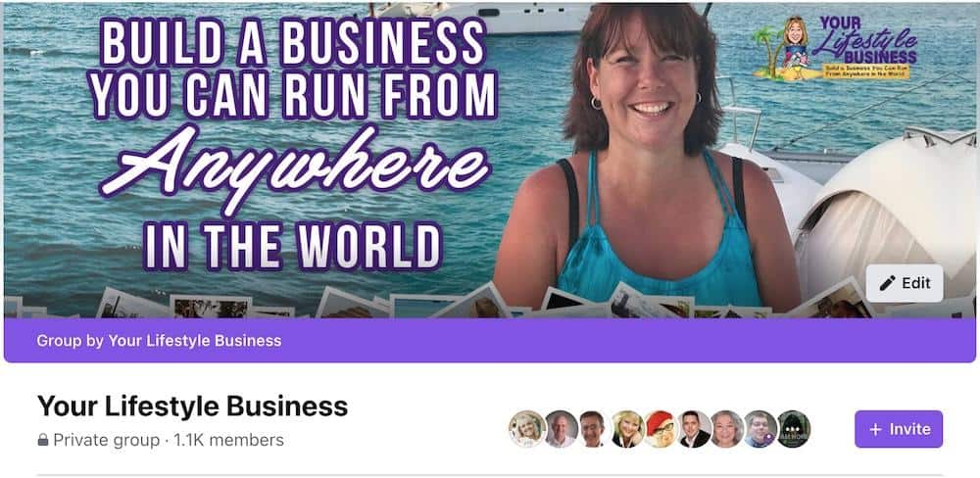Image resolution: width=980 pixels, height=478 pixels.
Task: Click the Edit cover photo button
Action: point(905,283)
